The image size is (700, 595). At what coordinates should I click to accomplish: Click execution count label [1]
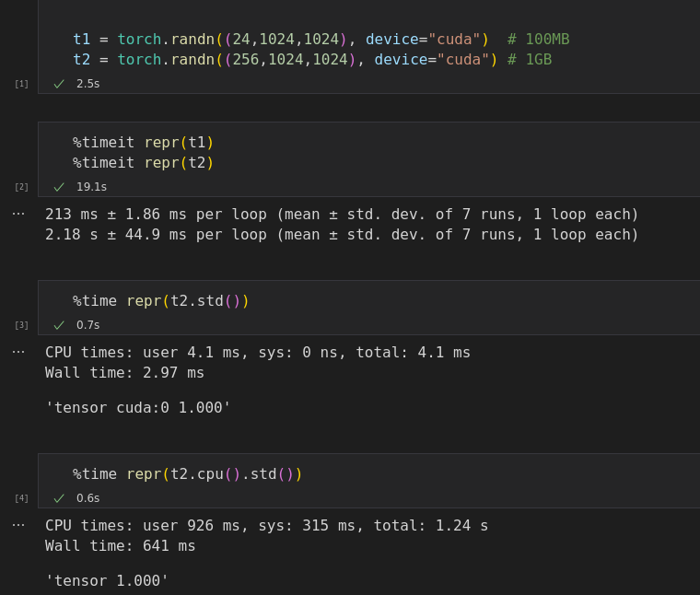point(21,84)
